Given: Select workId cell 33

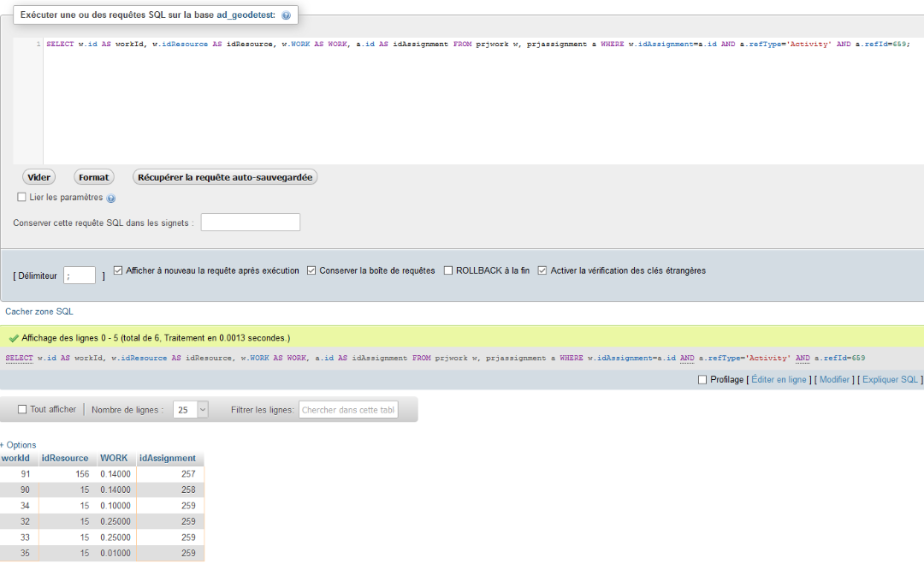Looking at the screenshot, I should pyautogui.click(x=20, y=537).
